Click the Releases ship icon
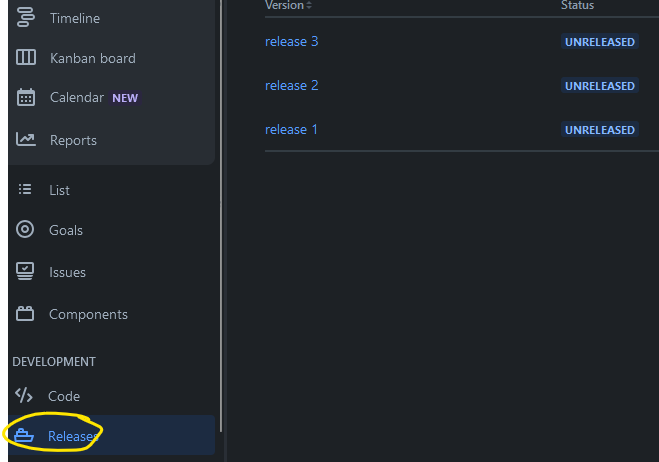 (24, 436)
